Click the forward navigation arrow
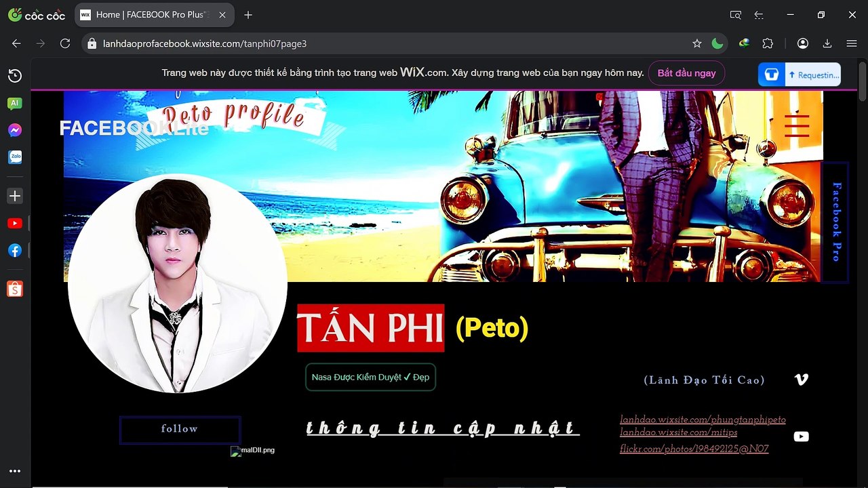This screenshot has height=488, width=868. [41, 43]
